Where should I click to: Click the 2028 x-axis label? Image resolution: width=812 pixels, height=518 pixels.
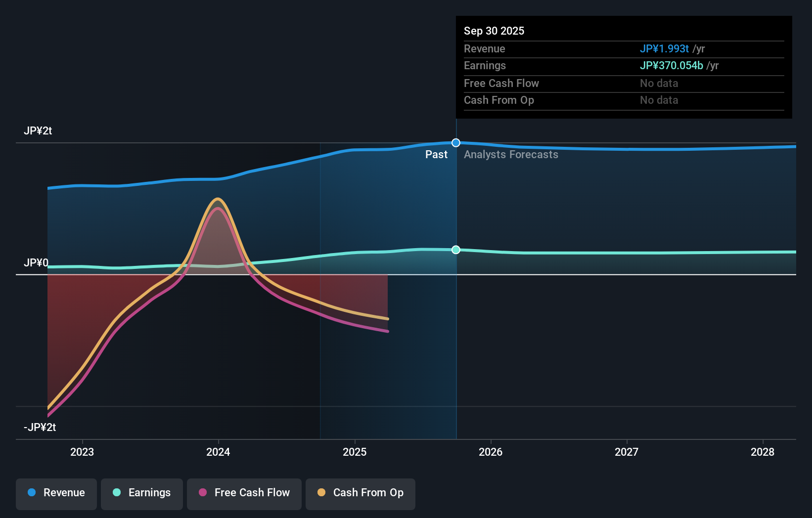click(763, 452)
